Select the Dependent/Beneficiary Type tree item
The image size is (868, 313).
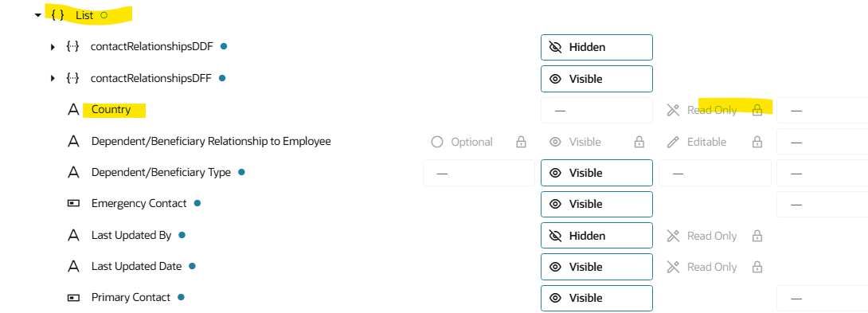pos(161,172)
